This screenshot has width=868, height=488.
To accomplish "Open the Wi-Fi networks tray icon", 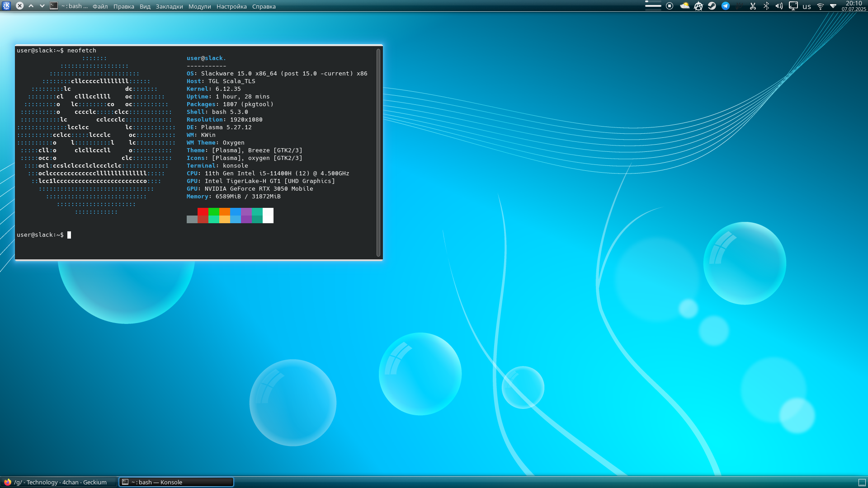I will [821, 6].
